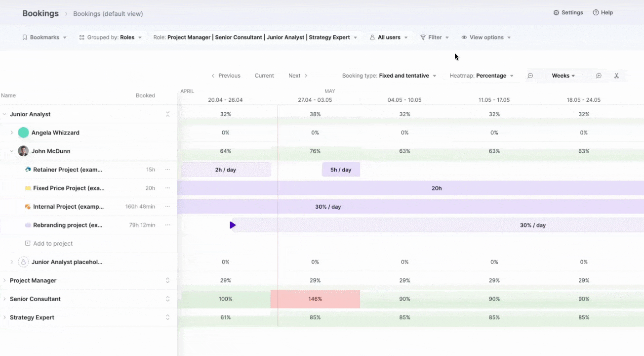Toggle expand-all for Senior Consultant group
The width and height of the screenshot is (644, 356).
pos(167,299)
